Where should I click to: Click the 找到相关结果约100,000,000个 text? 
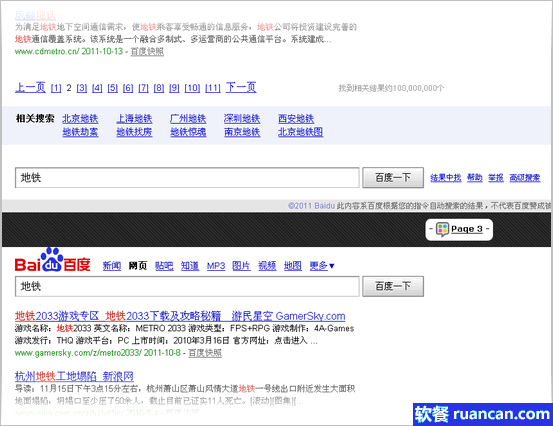(391, 88)
